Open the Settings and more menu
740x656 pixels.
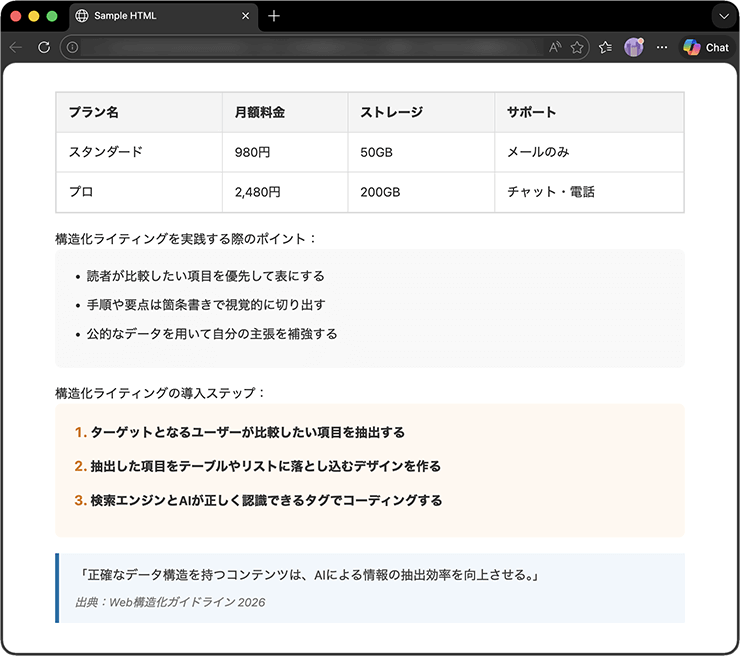662,47
